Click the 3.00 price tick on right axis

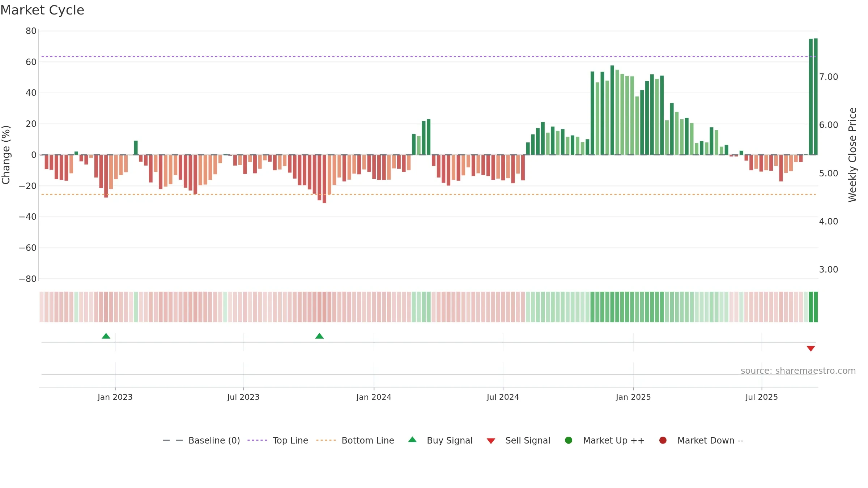(829, 269)
